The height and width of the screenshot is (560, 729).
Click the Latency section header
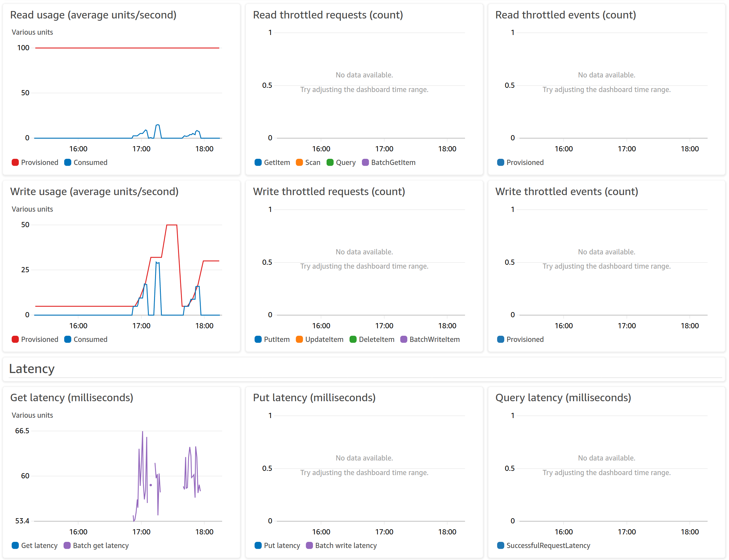tap(32, 369)
